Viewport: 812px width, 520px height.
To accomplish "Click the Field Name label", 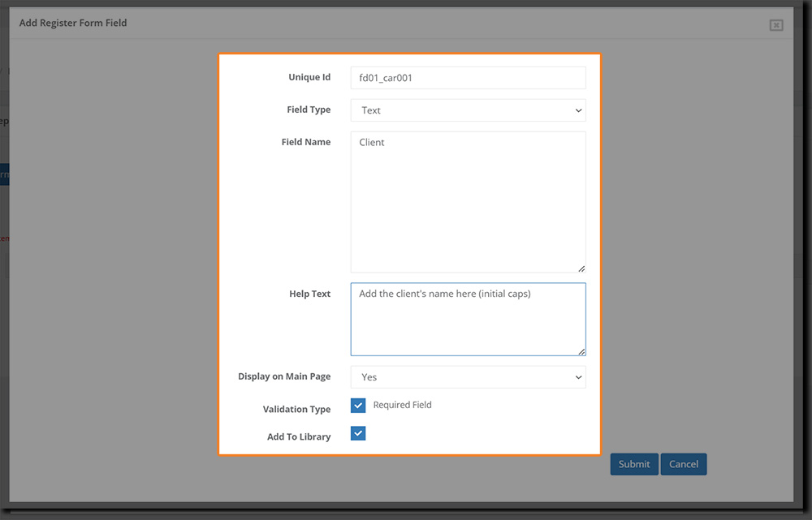I will pyautogui.click(x=306, y=142).
